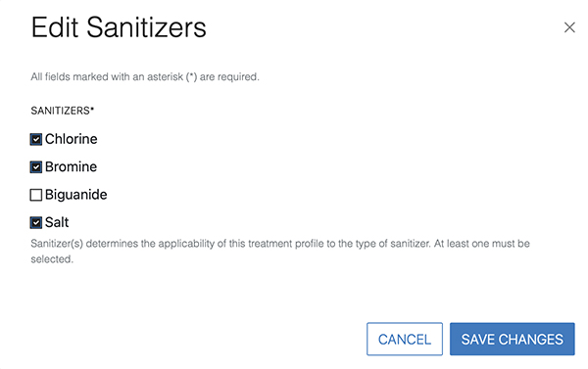The height and width of the screenshot is (369, 588).
Task: Click the parenthesized asterisk in required notice
Action: (x=192, y=77)
